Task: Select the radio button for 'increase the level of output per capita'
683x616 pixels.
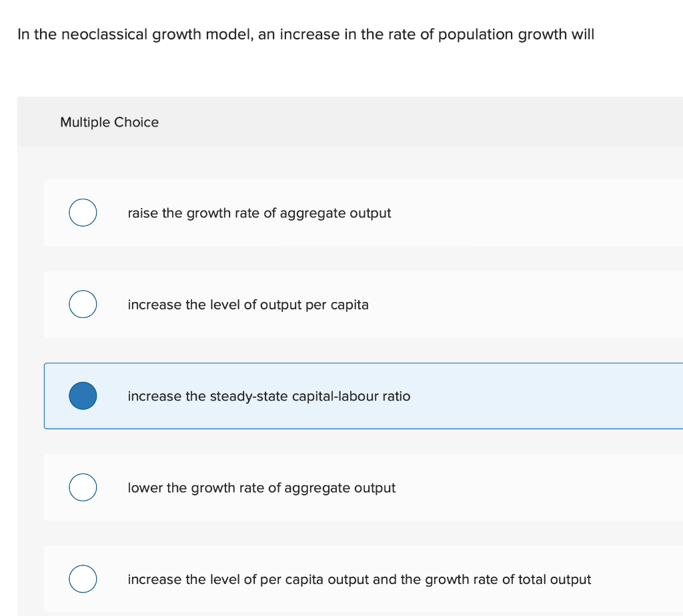Action: click(83, 304)
